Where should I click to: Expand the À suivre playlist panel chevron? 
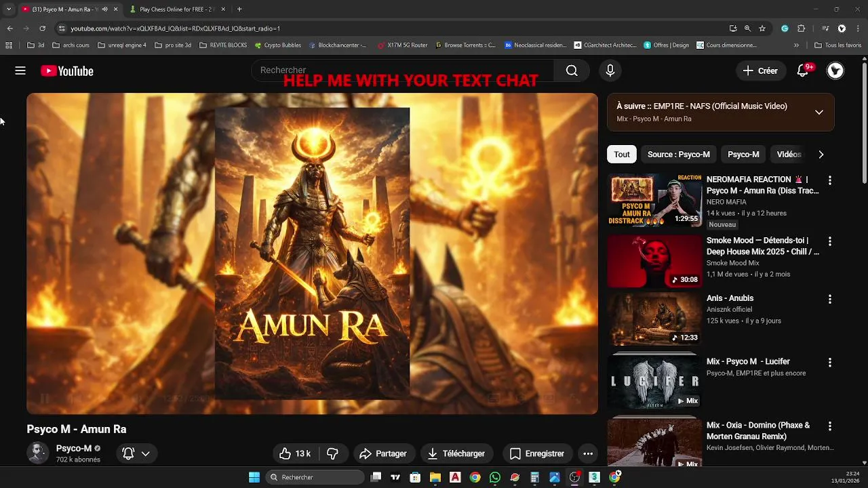pyautogui.click(x=819, y=113)
